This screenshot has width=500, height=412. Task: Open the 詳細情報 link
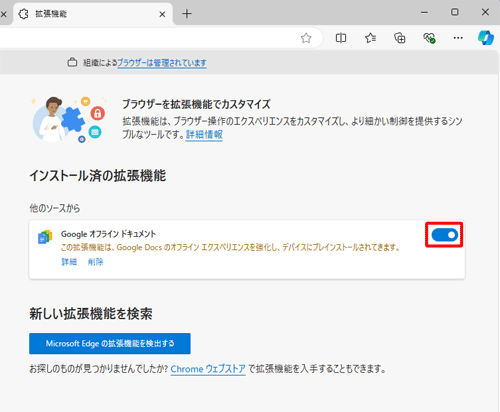pos(204,134)
